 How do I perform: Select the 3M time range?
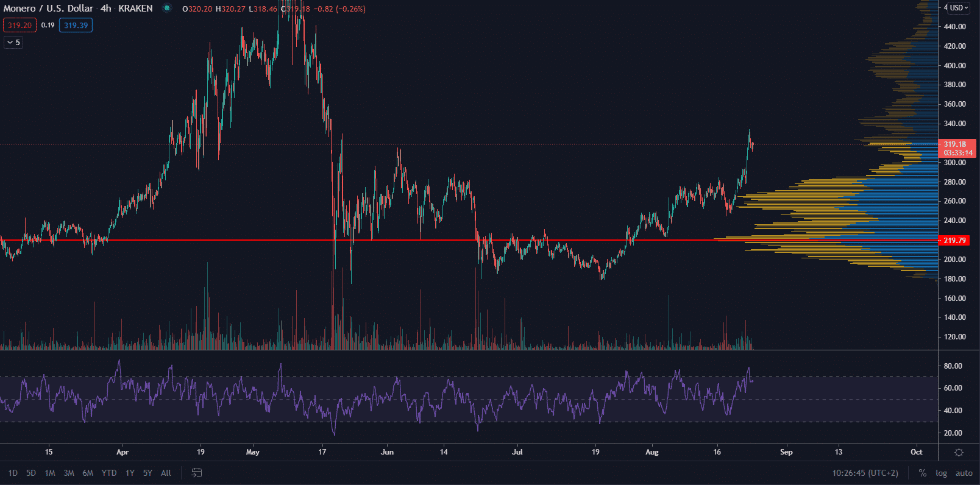click(x=69, y=473)
